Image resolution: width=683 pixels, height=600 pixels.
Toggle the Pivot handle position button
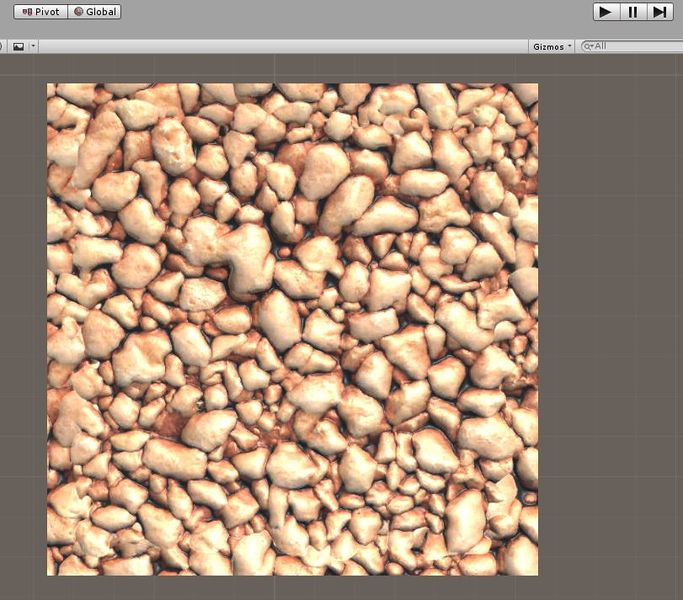pos(41,12)
